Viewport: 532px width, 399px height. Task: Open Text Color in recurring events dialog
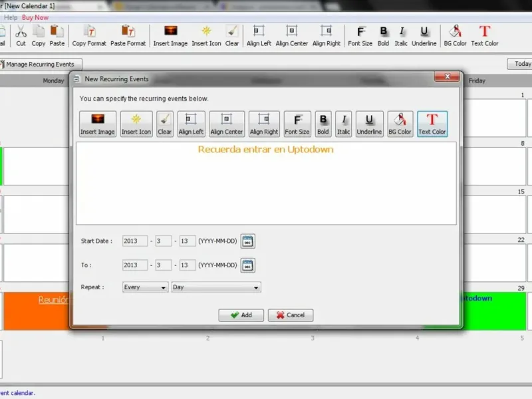point(432,124)
